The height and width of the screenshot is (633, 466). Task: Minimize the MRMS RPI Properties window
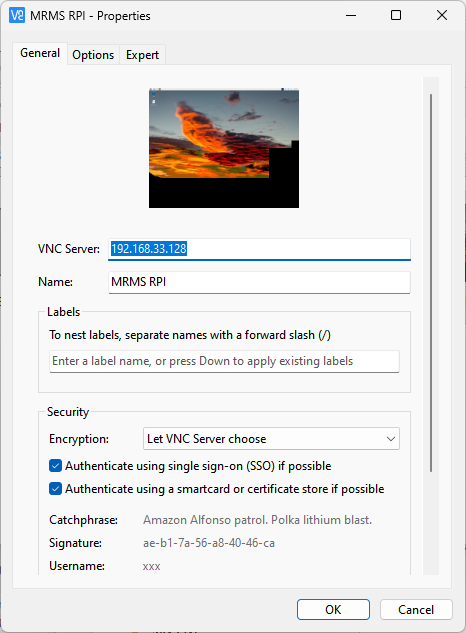tap(351, 15)
